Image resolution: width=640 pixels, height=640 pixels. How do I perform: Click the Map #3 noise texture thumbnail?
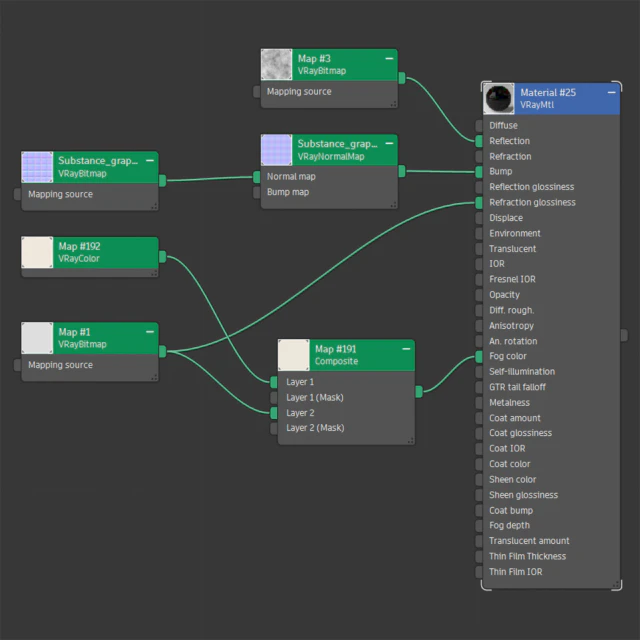[x=276, y=64]
